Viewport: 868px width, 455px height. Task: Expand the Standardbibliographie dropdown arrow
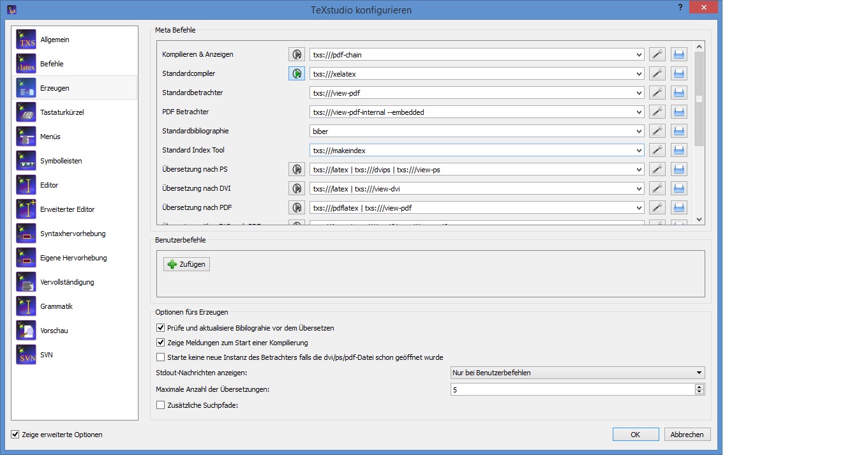tap(639, 131)
